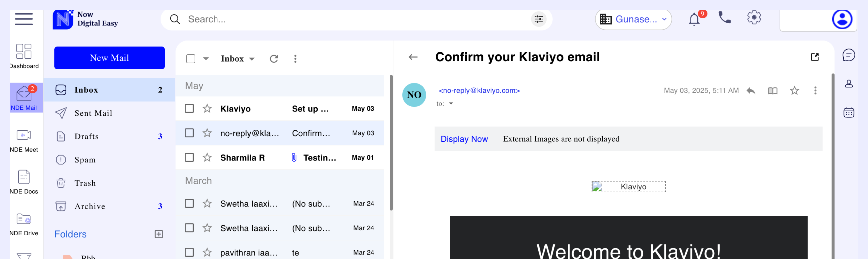Open the hamburger navigation menu
Image resolution: width=868 pixels, height=259 pixels.
pos(24,19)
